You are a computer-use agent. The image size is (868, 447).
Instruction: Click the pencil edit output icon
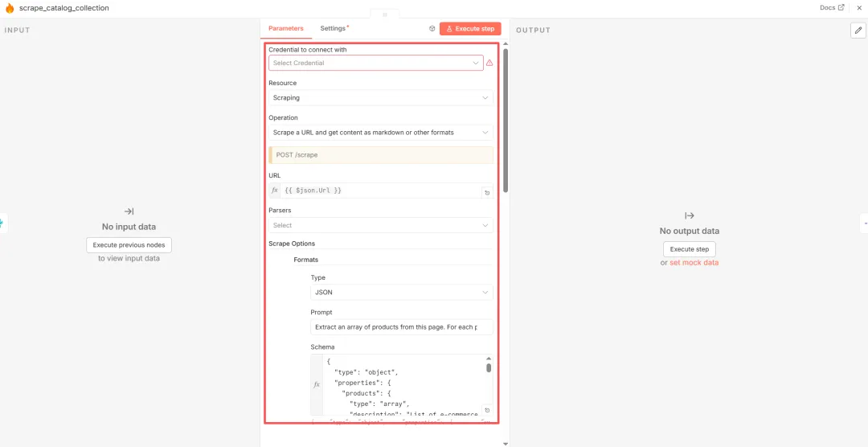[858, 30]
